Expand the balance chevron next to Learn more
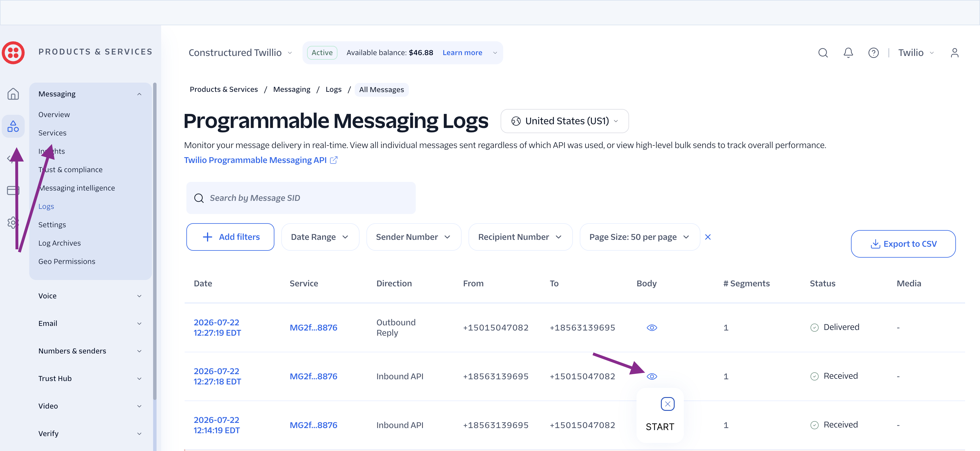Viewport: 980px width, 451px height. tap(495, 53)
